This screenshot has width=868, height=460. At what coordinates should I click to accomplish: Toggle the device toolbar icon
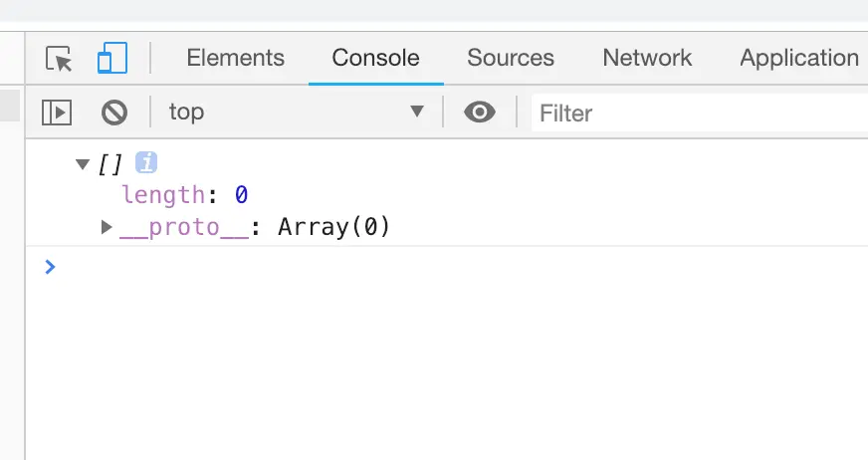(x=111, y=59)
